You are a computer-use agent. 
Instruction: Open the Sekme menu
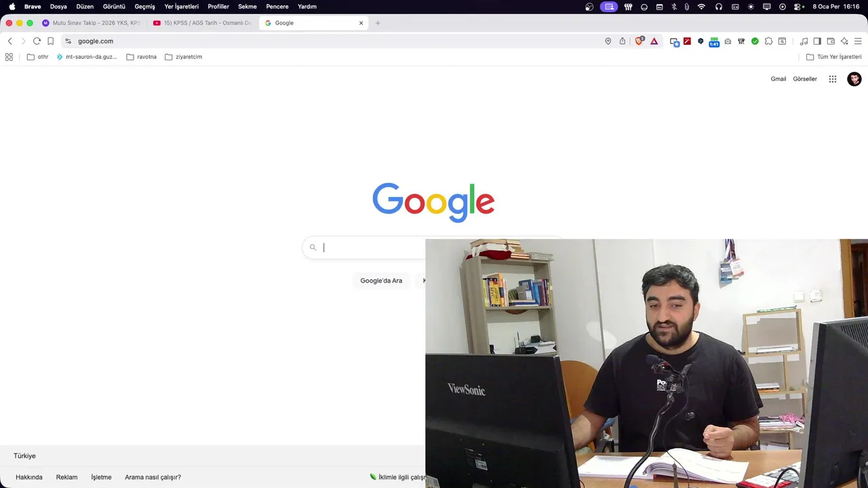tap(248, 7)
